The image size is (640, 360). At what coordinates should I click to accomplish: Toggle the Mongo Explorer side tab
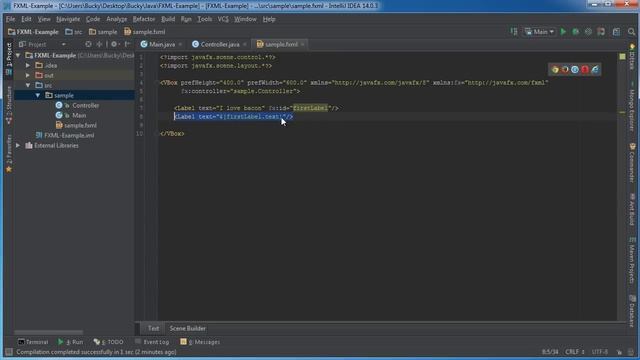[x=632, y=107]
